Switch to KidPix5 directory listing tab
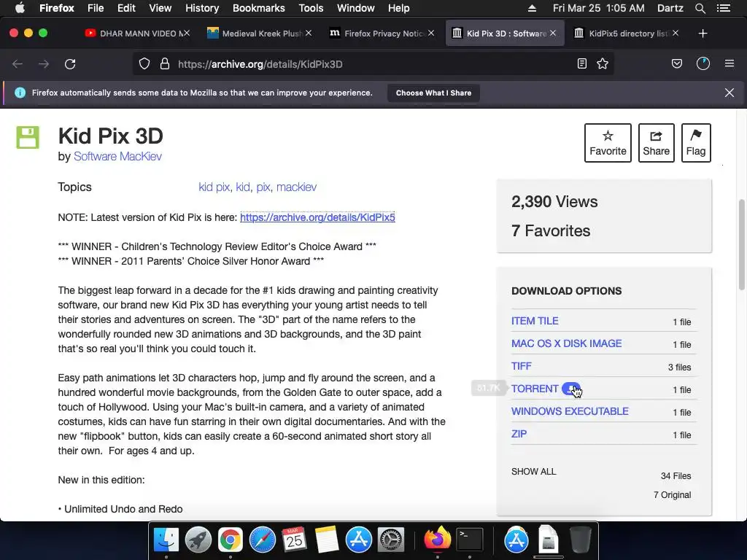 pyautogui.click(x=626, y=34)
